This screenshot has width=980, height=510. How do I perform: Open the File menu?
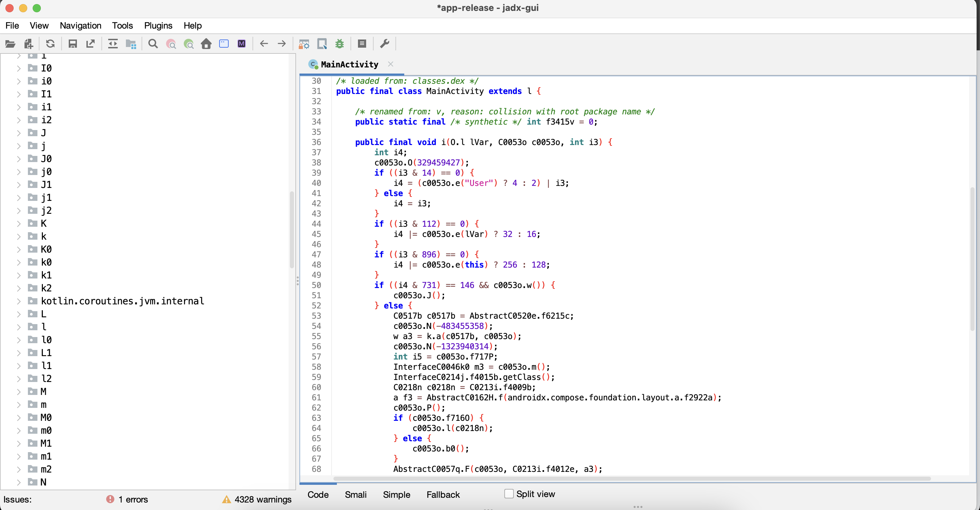click(12, 26)
